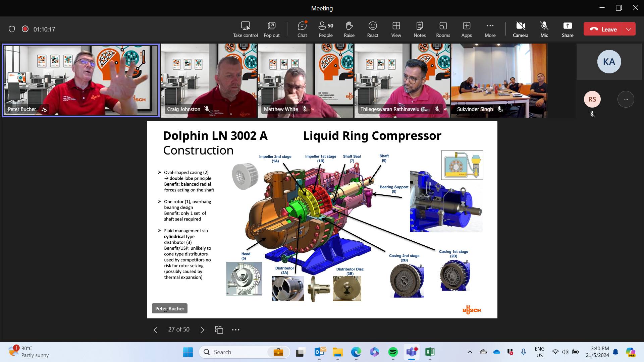Viewport: 644px width, 362px height.
Task: Show hidden system tray icons
Action: coord(470,352)
